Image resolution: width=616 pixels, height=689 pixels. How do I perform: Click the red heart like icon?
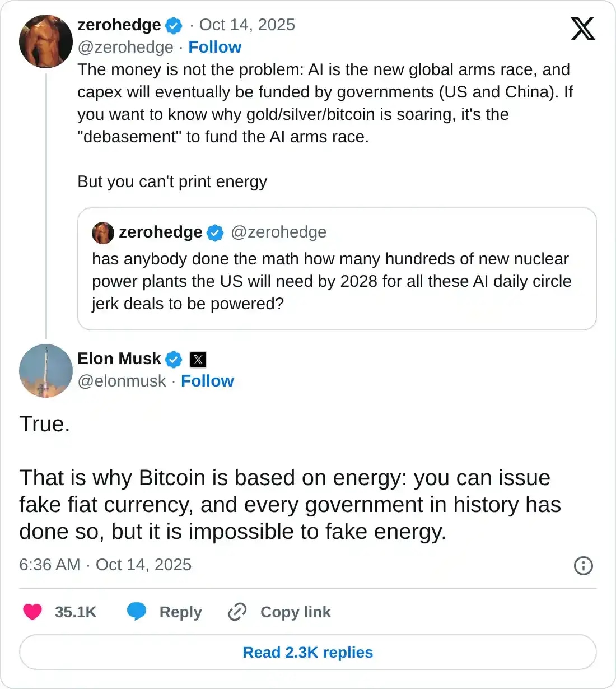coord(32,612)
